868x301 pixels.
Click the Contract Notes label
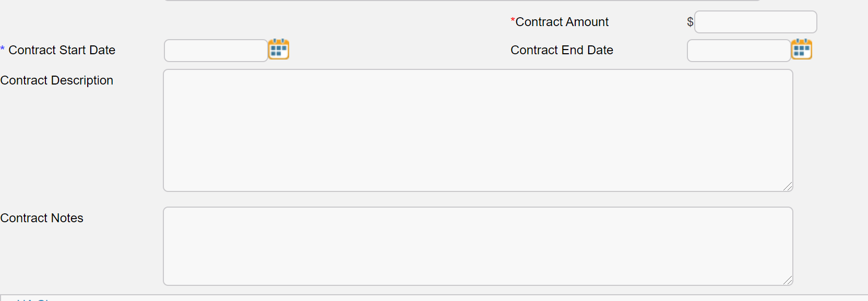[x=42, y=218]
